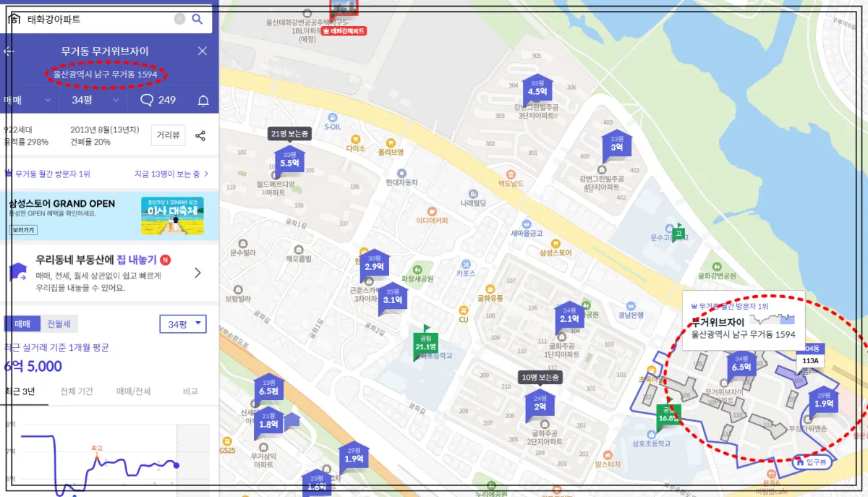Click the search magnifier icon
Image resolution: width=868 pixels, height=497 pixels.
197,20
